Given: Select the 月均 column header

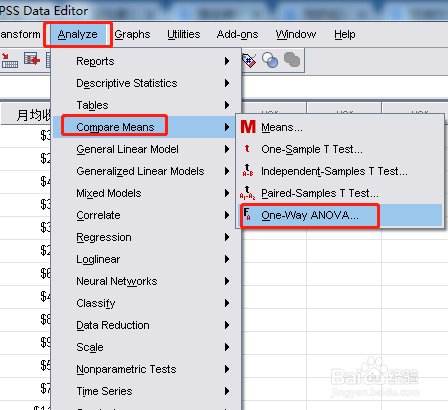Looking at the screenshot, I should pos(26,114).
